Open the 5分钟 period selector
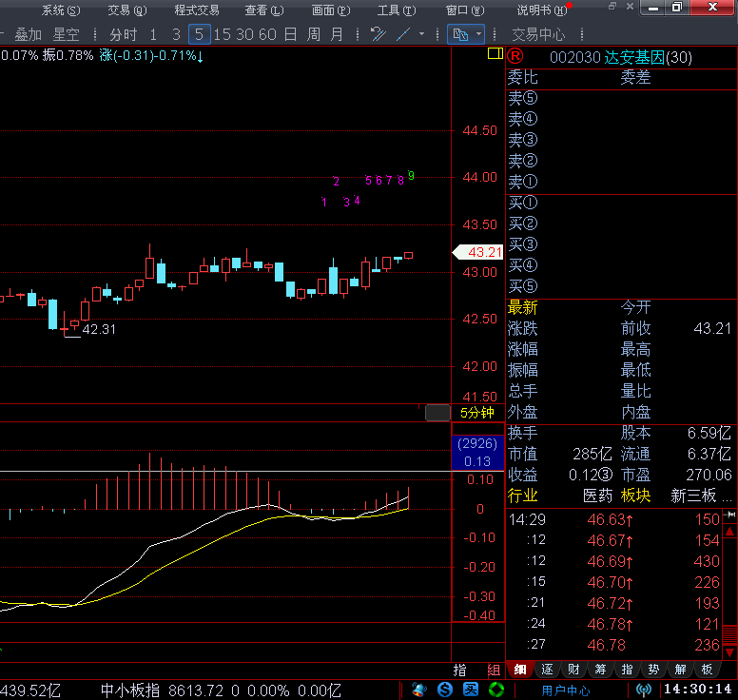The image size is (738, 700). pyautogui.click(x=477, y=413)
